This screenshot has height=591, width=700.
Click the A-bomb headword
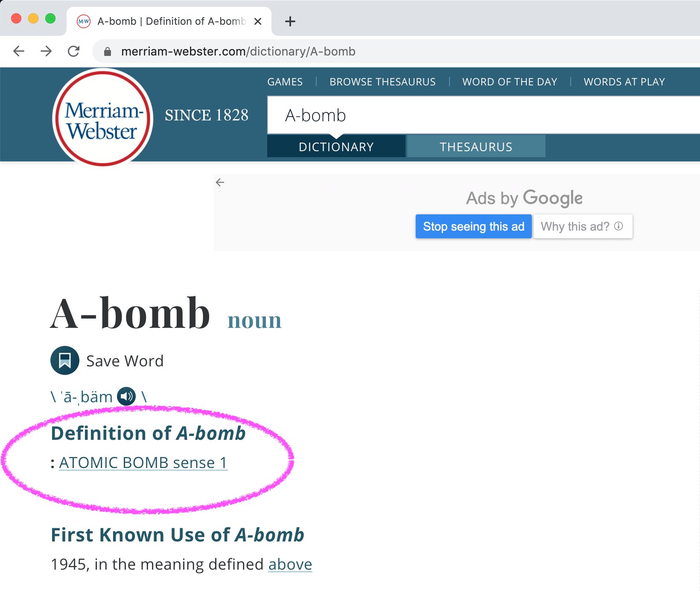tap(130, 313)
